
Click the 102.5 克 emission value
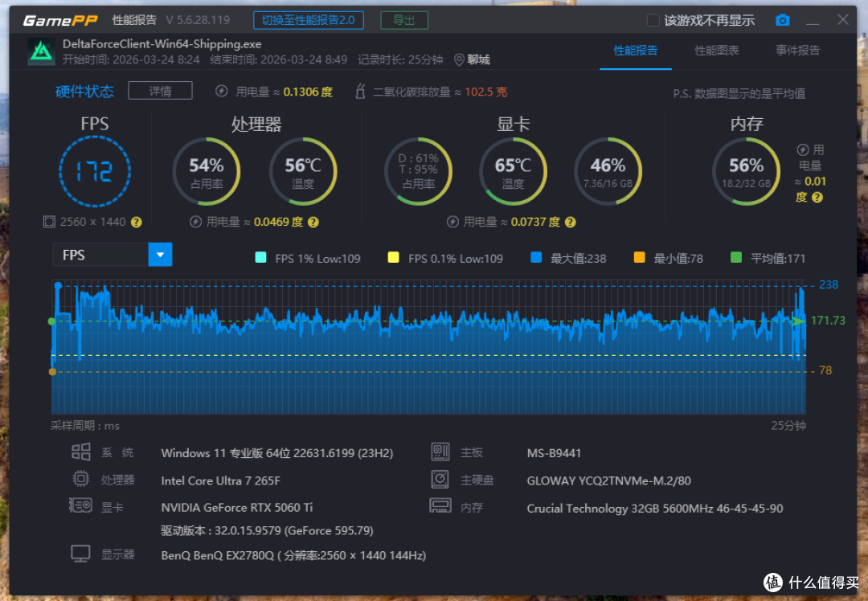coord(485,92)
